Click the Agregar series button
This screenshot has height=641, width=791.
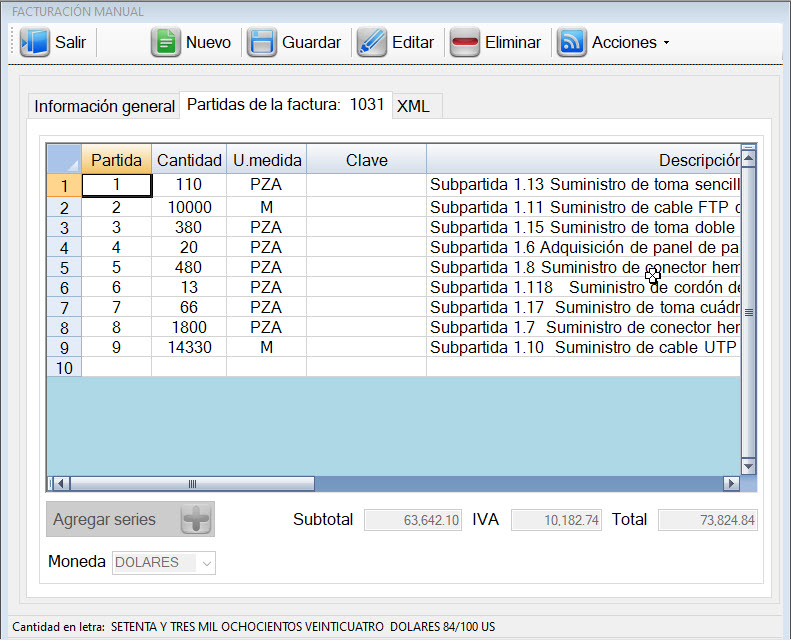tap(130, 519)
